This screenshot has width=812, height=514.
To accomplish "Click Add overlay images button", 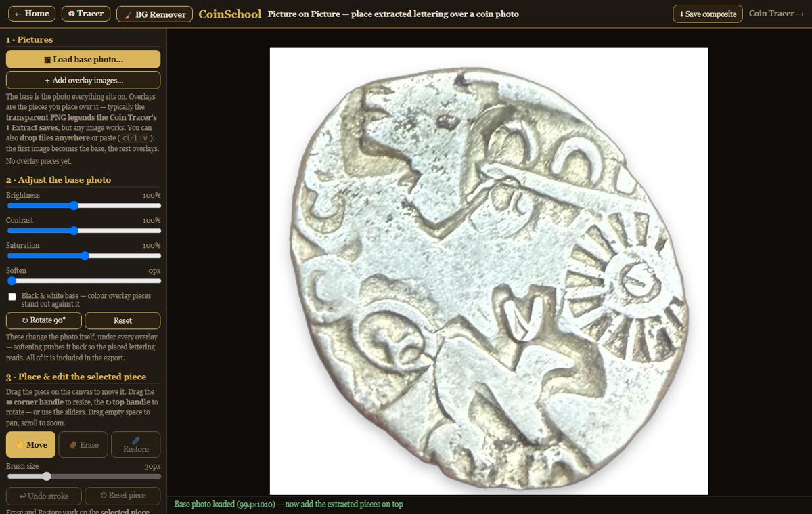I will [83, 80].
